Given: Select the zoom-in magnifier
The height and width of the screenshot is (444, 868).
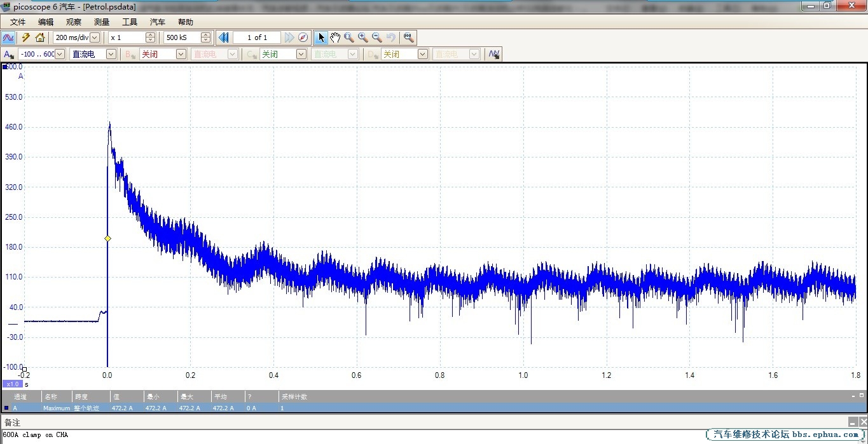Looking at the screenshot, I should coord(363,37).
